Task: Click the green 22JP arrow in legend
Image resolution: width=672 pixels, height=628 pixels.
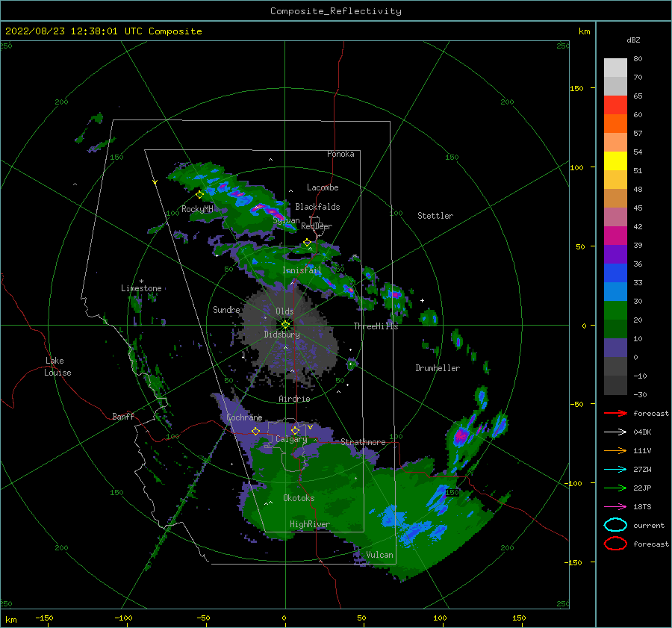Action: 615,488
